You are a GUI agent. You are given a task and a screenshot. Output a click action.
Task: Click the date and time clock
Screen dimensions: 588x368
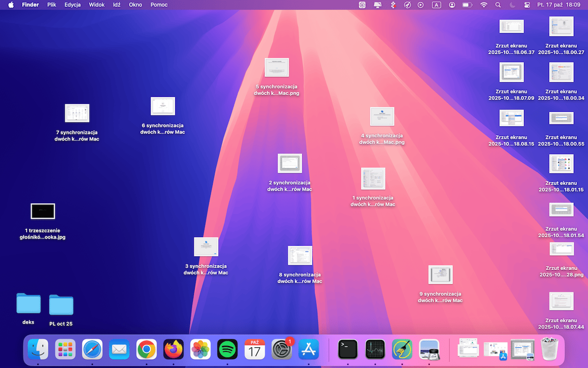559,5
